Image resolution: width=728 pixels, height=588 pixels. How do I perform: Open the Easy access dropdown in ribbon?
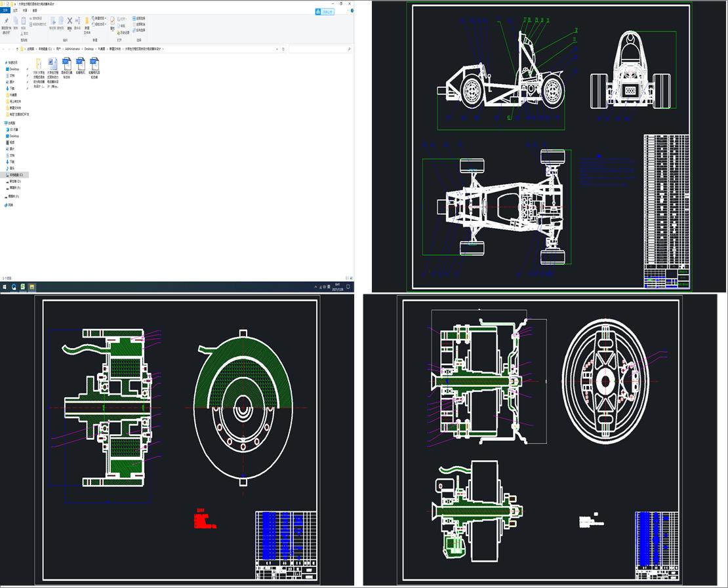pyautogui.click(x=99, y=24)
